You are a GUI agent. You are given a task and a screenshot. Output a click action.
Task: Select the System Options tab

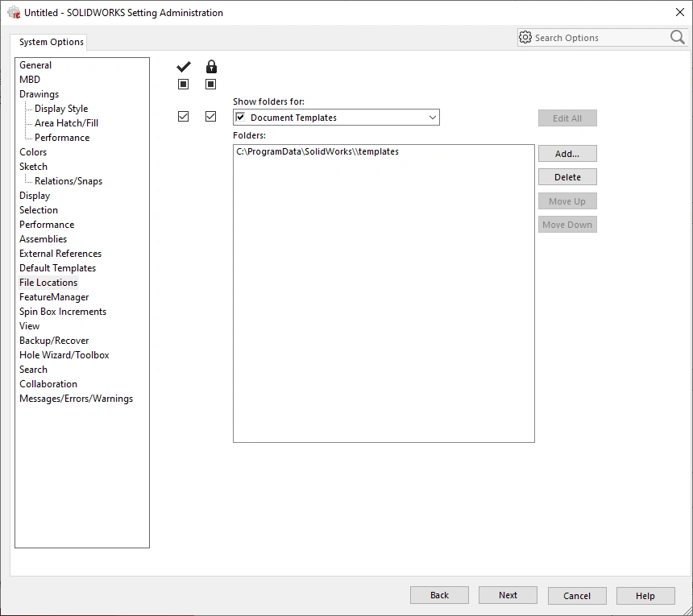coord(52,42)
